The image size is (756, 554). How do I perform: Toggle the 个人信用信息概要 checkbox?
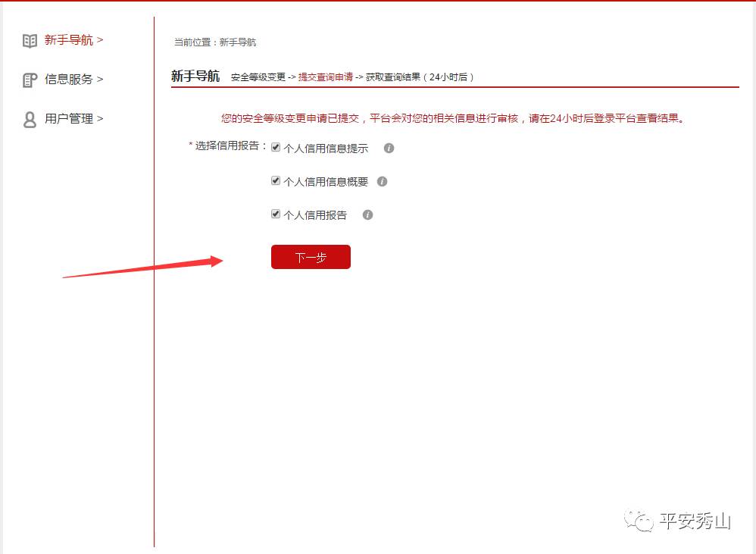pyautogui.click(x=276, y=180)
